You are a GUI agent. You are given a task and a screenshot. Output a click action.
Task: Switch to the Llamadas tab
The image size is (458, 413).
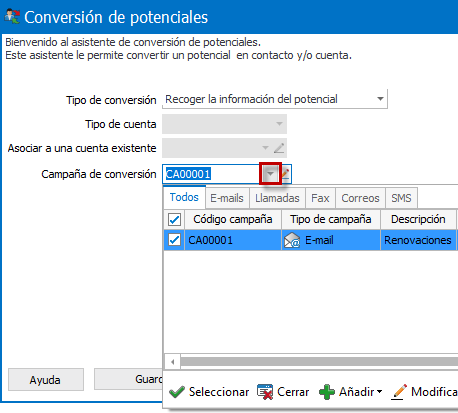coord(277,198)
